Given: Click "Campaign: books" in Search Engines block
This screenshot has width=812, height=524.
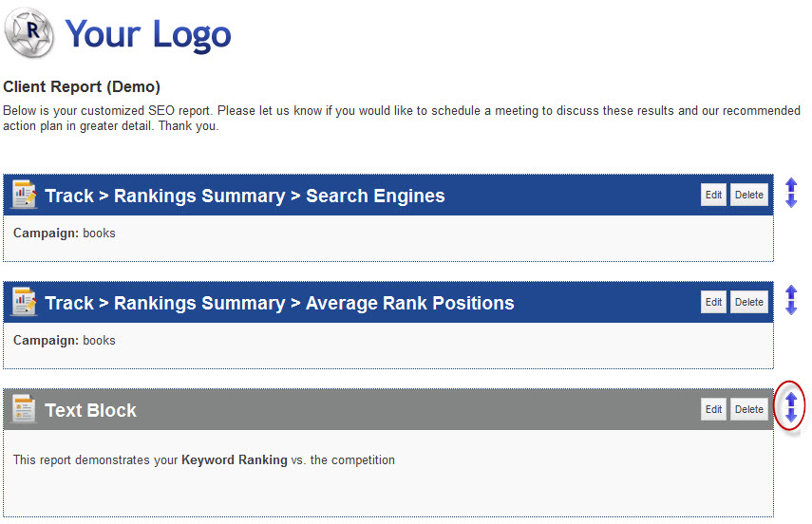Looking at the screenshot, I should pyautogui.click(x=65, y=233).
